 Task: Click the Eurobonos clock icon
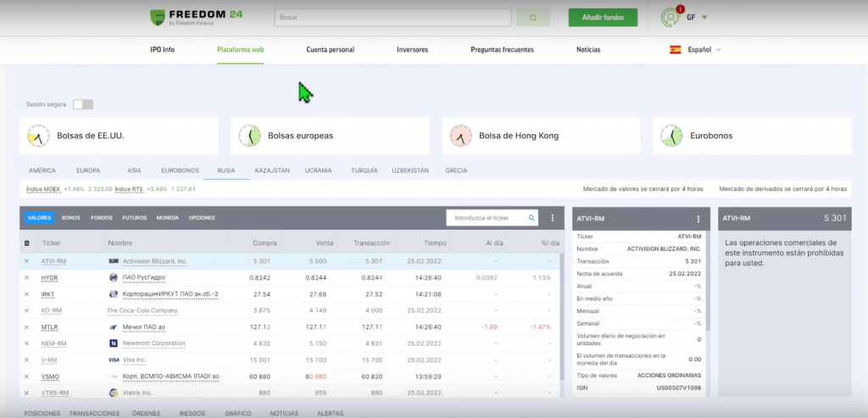coord(671,136)
